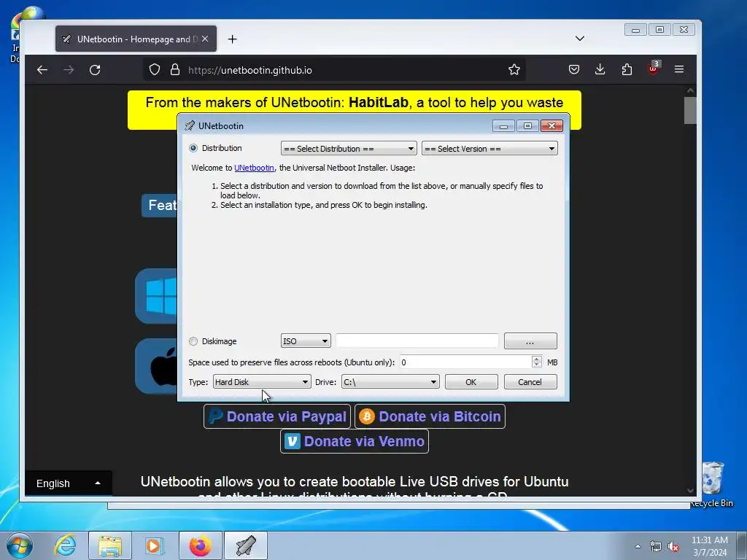Open the ISO image type dropdown
747x560 pixels.
pos(306,341)
